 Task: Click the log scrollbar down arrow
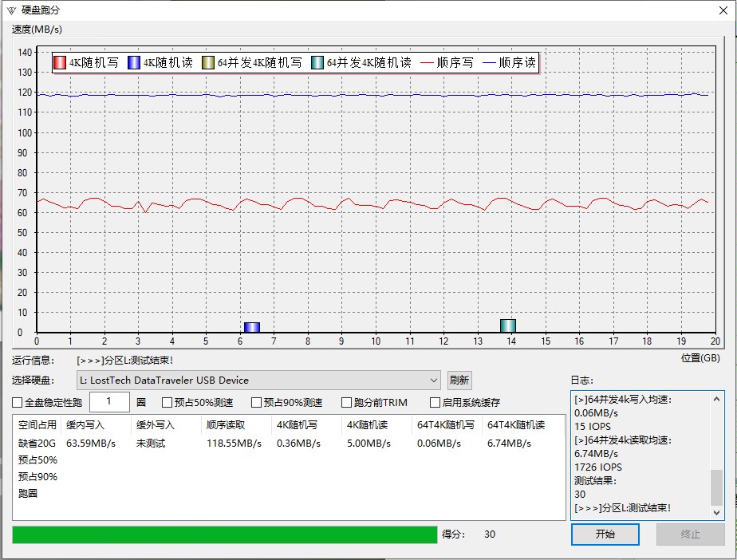coord(716,512)
